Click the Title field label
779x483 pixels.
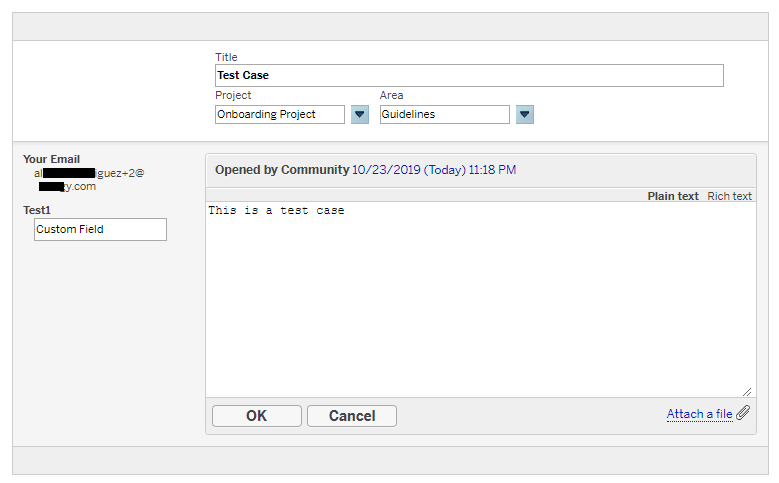tap(226, 57)
